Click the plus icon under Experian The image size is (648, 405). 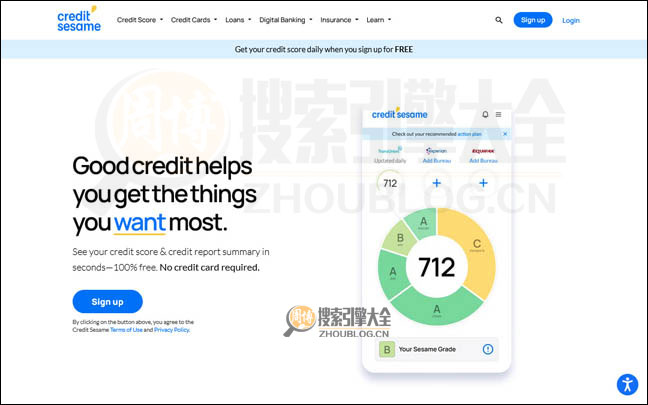pyautogui.click(x=436, y=183)
